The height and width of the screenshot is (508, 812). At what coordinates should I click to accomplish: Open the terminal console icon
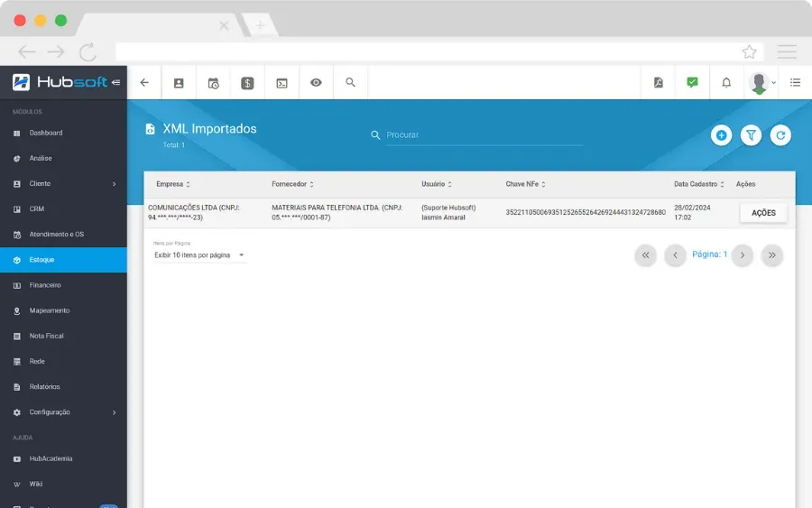pos(281,83)
